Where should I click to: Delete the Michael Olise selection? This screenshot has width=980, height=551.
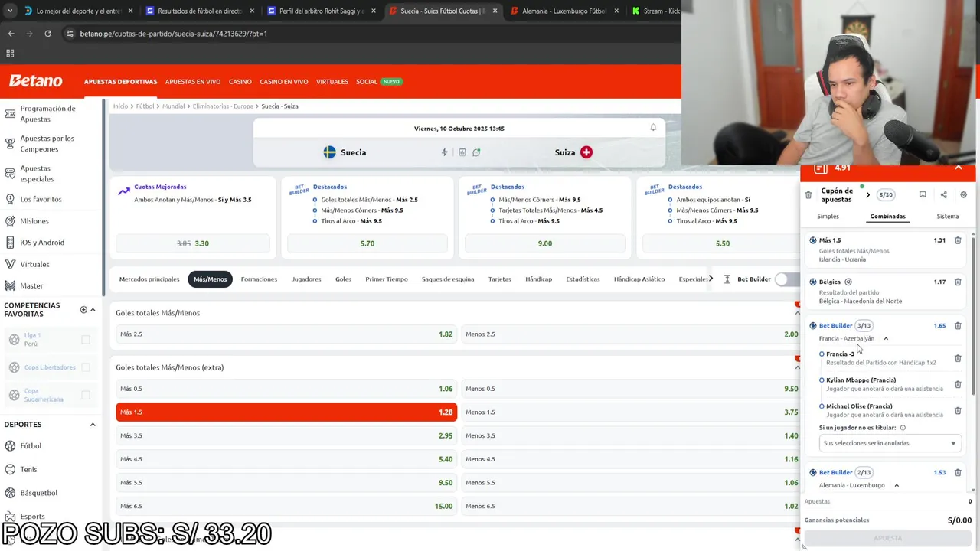[958, 411]
